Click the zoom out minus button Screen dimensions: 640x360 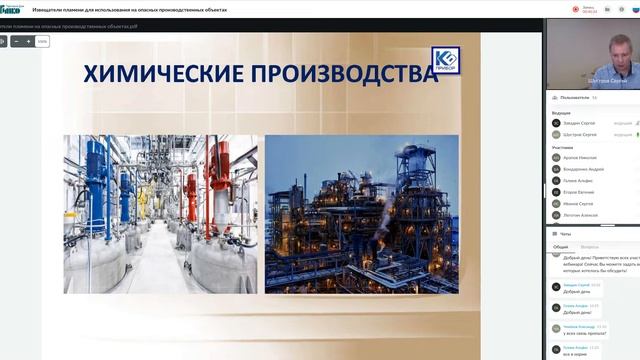click(x=16, y=42)
